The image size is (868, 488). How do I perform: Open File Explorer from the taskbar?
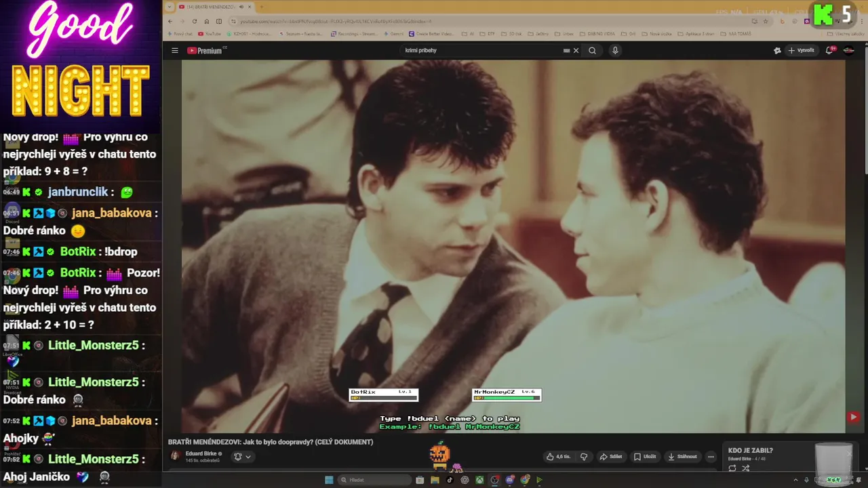tap(435, 480)
